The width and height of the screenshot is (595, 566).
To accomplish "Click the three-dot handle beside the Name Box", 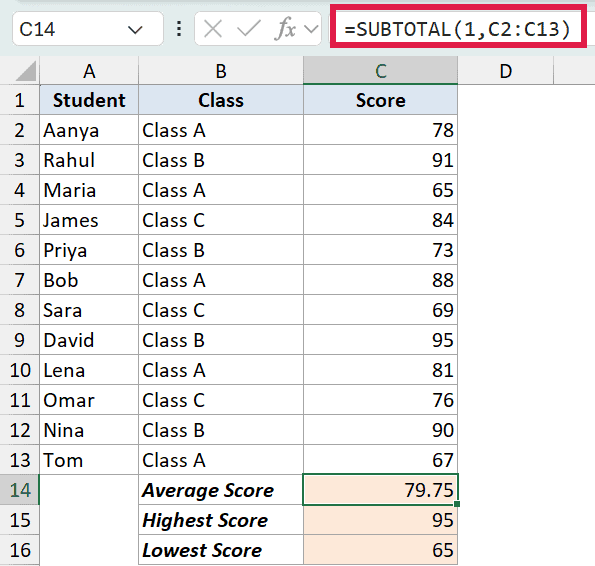I will [x=179, y=29].
